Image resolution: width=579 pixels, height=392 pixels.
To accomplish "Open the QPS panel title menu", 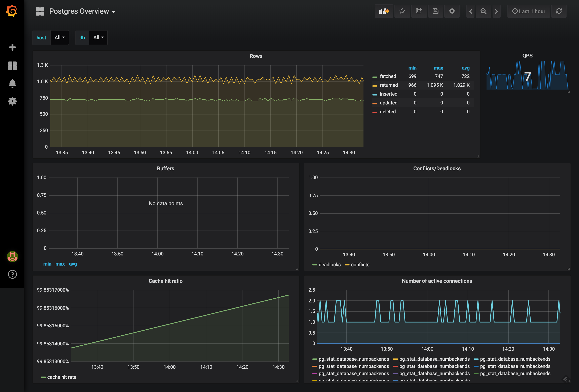I will (x=527, y=55).
